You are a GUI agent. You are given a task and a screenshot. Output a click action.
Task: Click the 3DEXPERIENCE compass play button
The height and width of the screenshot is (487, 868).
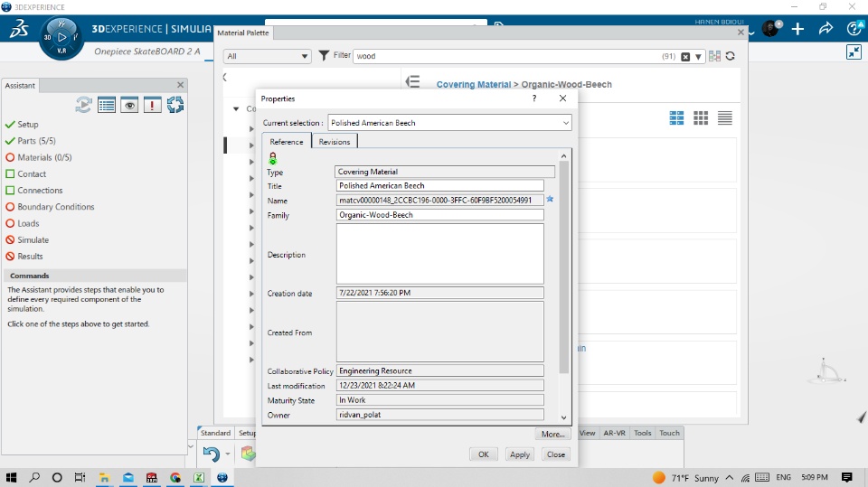pyautogui.click(x=62, y=38)
